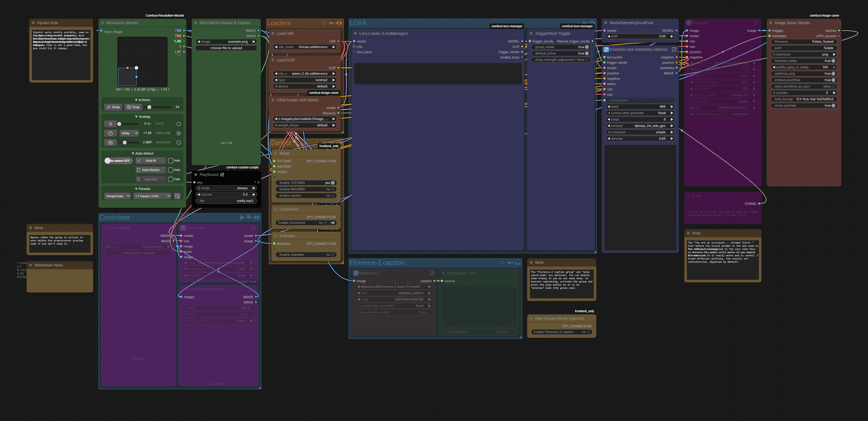The width and height of the screenshot is (868, 421).
Task: Open the 1:1 Square (1536) preset dropdown
Action: click(153, 196)
